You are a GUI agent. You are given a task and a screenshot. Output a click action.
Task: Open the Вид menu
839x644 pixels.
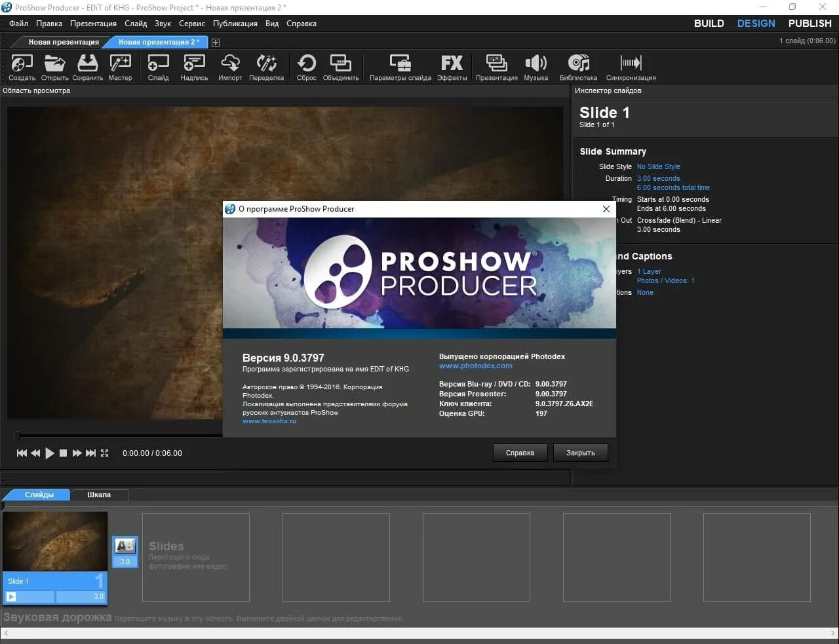tap(272, 24)
